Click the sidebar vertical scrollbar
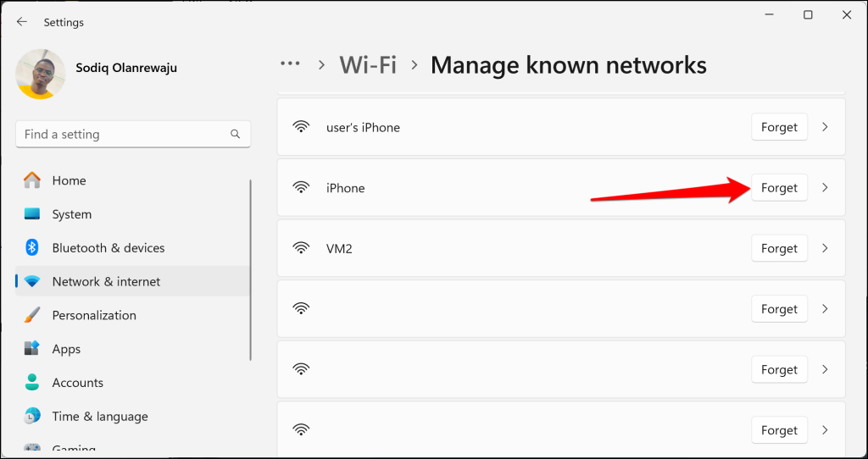The image size is (868, 459). [x=251, y=271]
